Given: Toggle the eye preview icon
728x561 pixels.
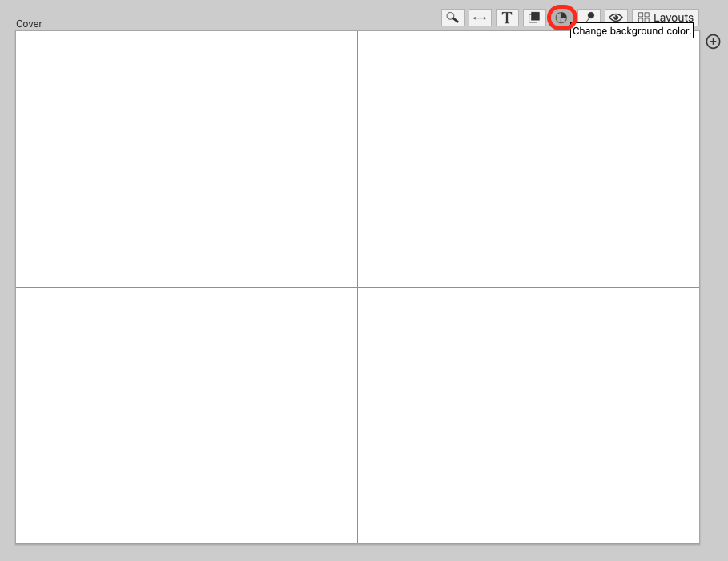Looking at the screenshot, I should (x=616, y=17).
